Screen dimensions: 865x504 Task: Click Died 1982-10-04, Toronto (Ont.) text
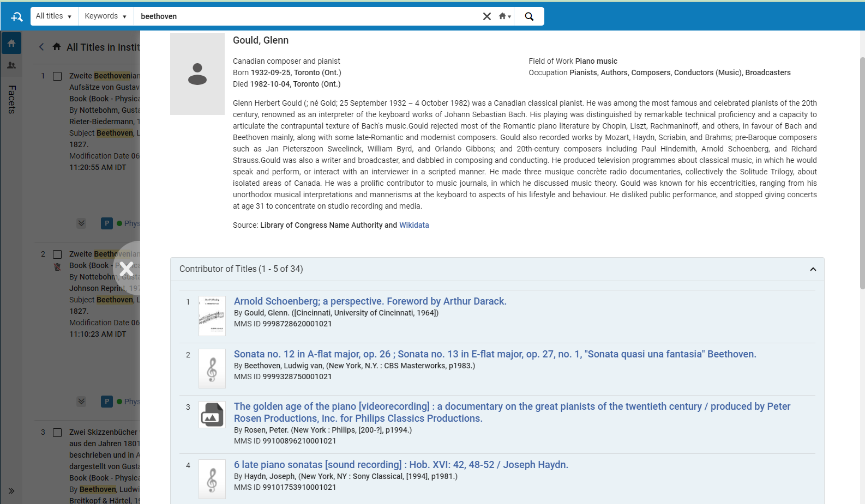click(286, 84)
